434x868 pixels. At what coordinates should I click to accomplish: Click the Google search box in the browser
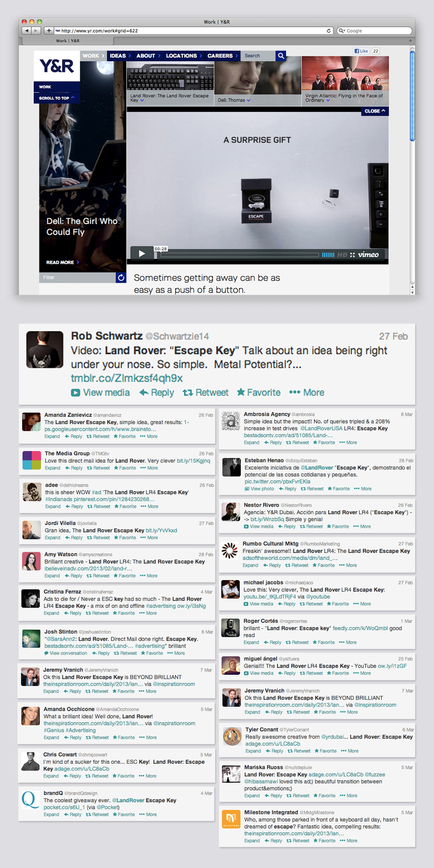click(374, 31)
